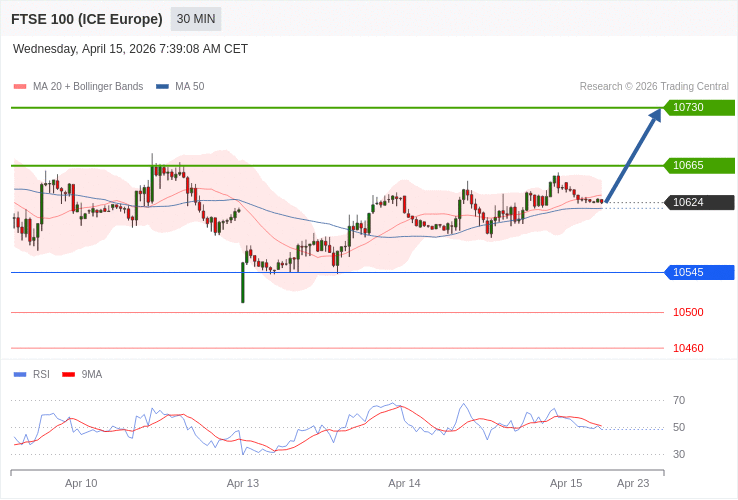This screenshot has width=738, height=500.
Task: Click the red 10500 support label
Action: [x=688, y=312]
